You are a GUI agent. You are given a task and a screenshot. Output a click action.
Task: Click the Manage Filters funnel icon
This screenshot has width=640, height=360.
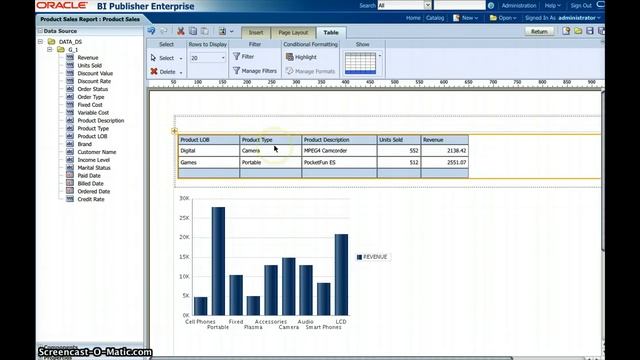236,71
